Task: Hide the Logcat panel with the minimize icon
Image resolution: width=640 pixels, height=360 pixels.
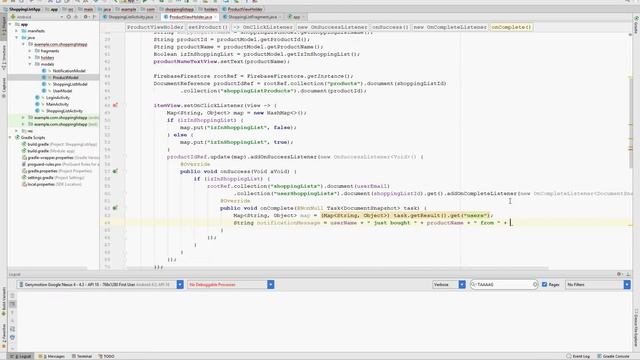Action: (x=628, y=274)
